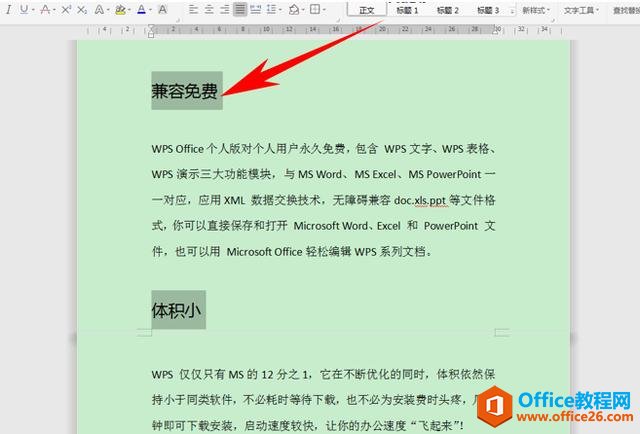Screen dimensions: 640x434
Task: Click the text effects outlined A icon
Action: click(99, 9)
